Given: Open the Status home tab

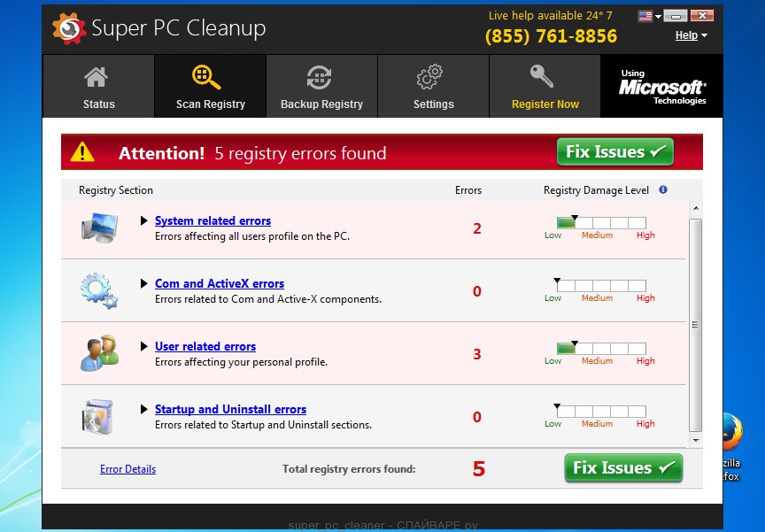Looking at the screenshot, I should point(98,87).
